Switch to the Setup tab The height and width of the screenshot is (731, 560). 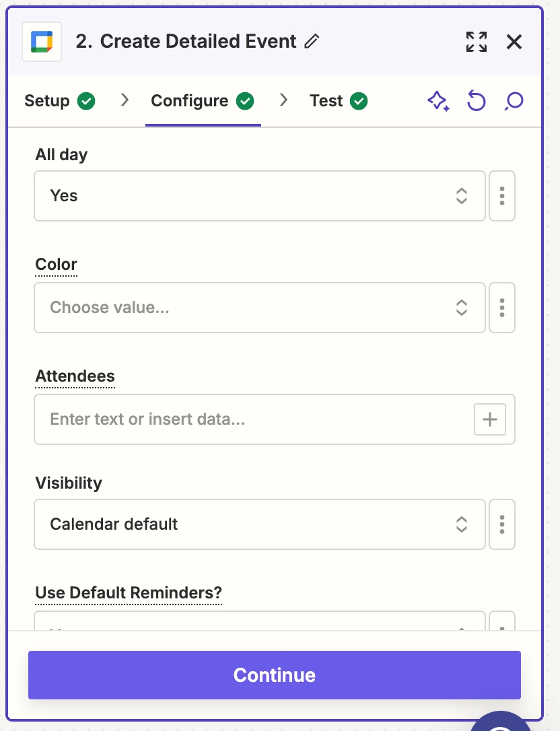[x=59, y=101]
